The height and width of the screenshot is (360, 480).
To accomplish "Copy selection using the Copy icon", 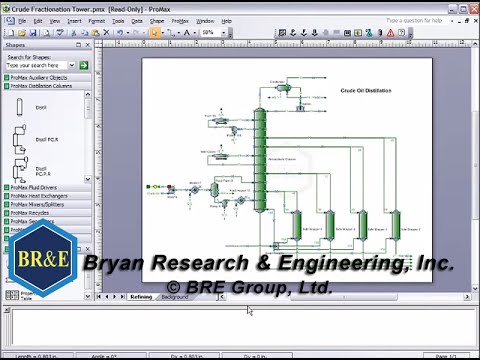I will coord(85,33).
